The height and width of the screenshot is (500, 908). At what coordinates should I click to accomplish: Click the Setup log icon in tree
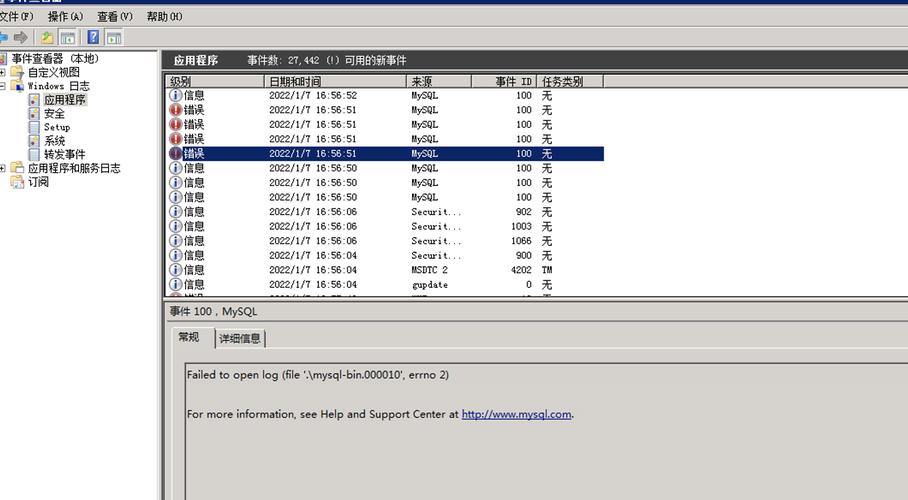(34, 127)
